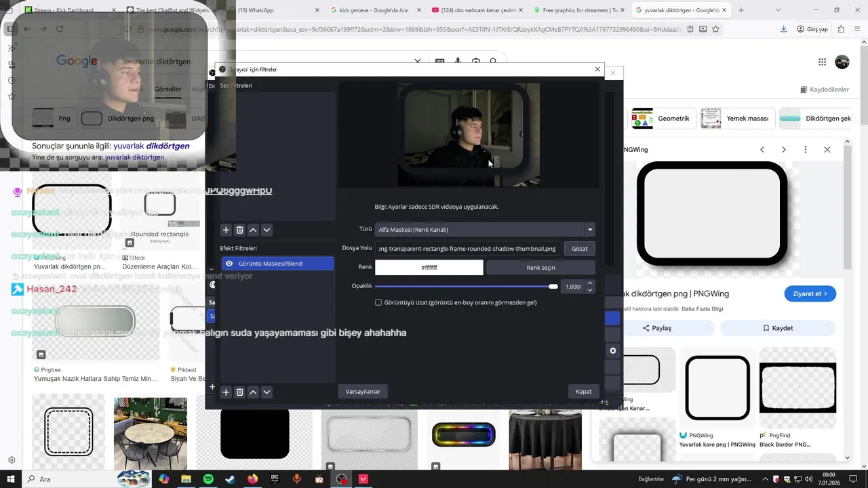Open Spotify from the taskbar
Screen dimensions: 868x488
(x=208, y=479)
